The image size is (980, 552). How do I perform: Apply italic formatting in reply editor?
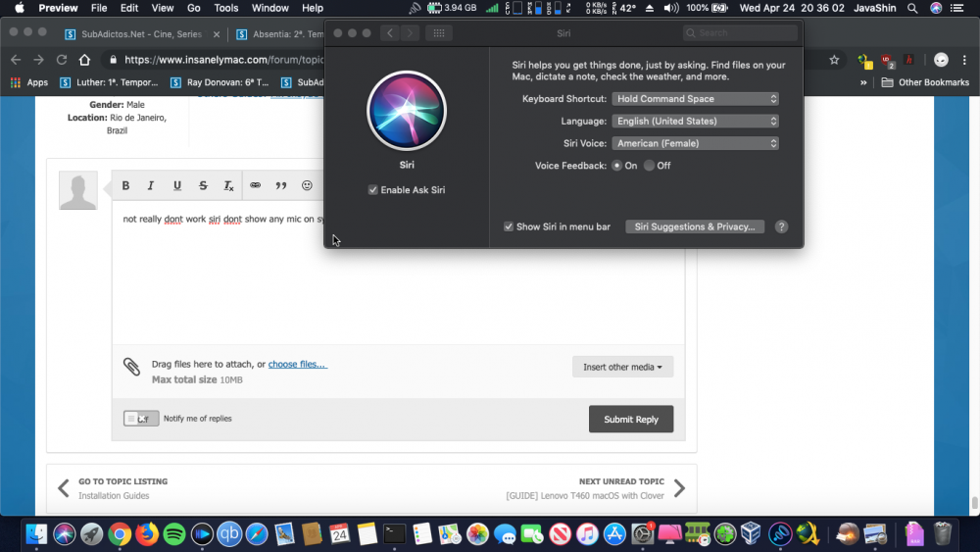[151, 185]
